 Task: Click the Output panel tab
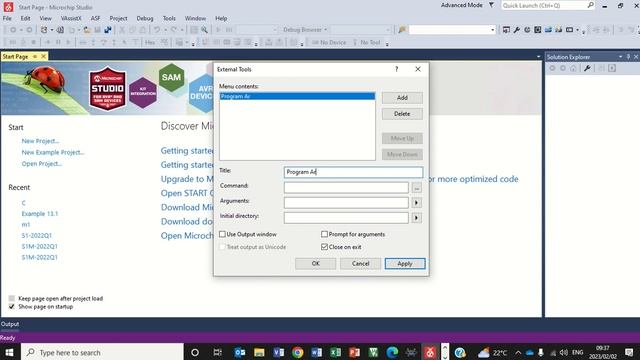[x=10, y=324]
